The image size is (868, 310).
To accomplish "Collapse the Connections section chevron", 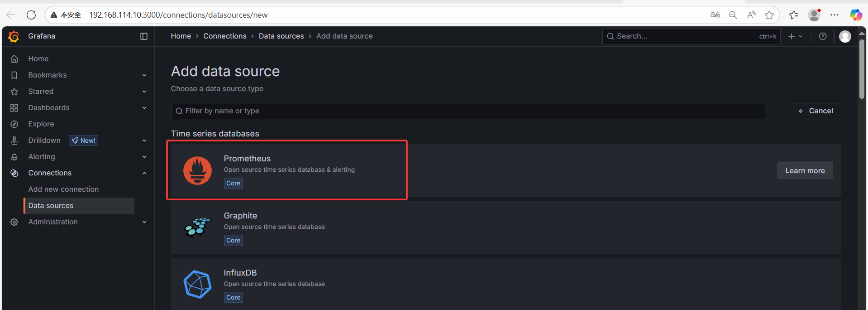I will point(144,173).
